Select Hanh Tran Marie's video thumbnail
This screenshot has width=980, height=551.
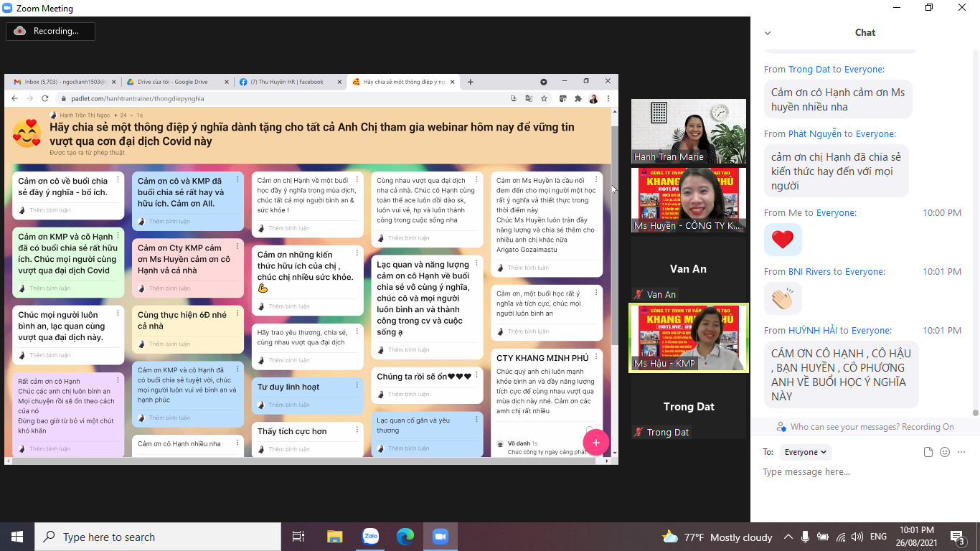click(688, 131)
